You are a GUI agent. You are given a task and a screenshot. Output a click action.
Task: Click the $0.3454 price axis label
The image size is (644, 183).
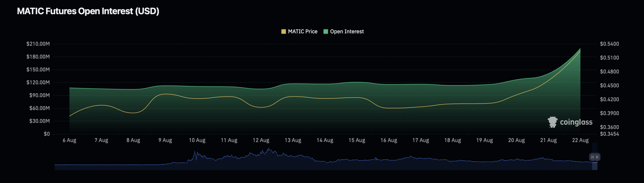coord(609,134)
